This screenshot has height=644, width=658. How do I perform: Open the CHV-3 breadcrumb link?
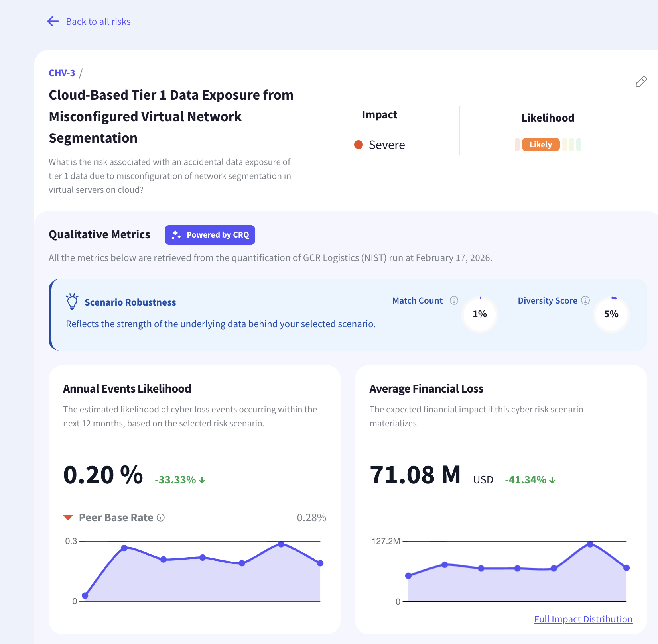click(x=62, y=73)
